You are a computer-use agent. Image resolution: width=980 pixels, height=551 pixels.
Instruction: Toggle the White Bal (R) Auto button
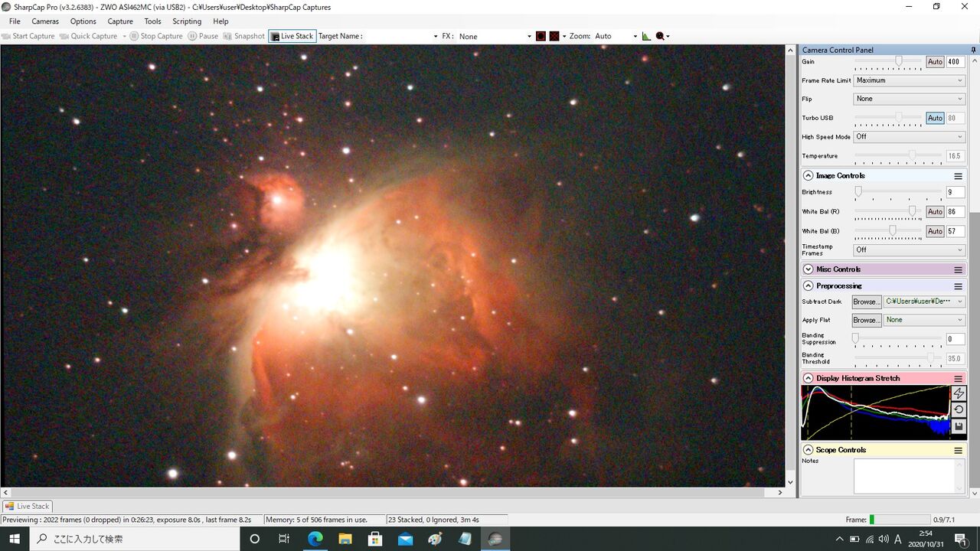tap(935, 211)
